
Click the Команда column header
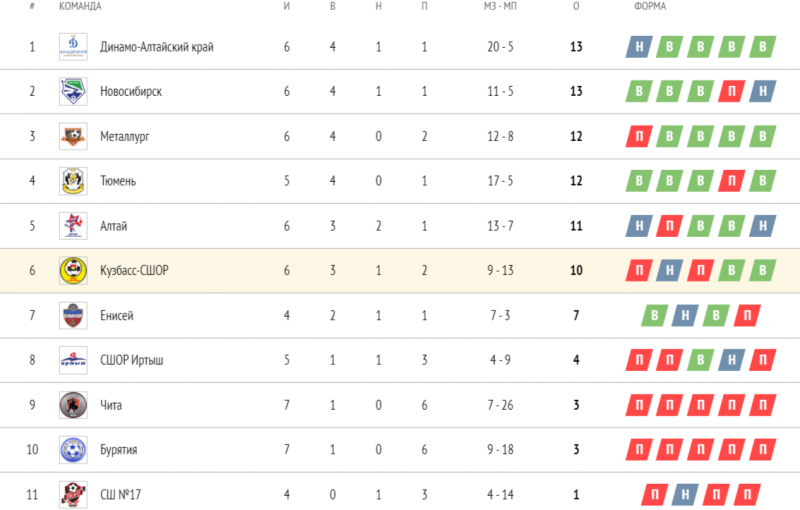coord(80,7)
